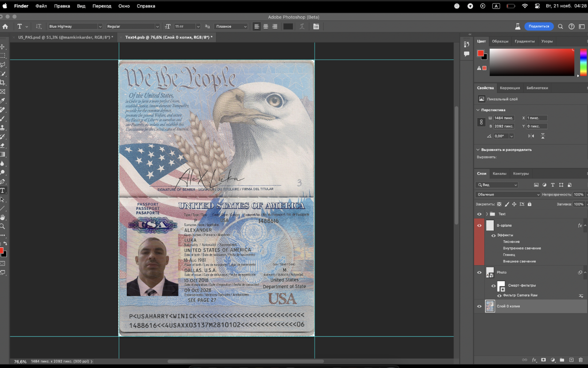Image resolution: width=588 pixels, height=368 pixels.
Task: Select the Eyedropper tool
Action: point(2,100)
